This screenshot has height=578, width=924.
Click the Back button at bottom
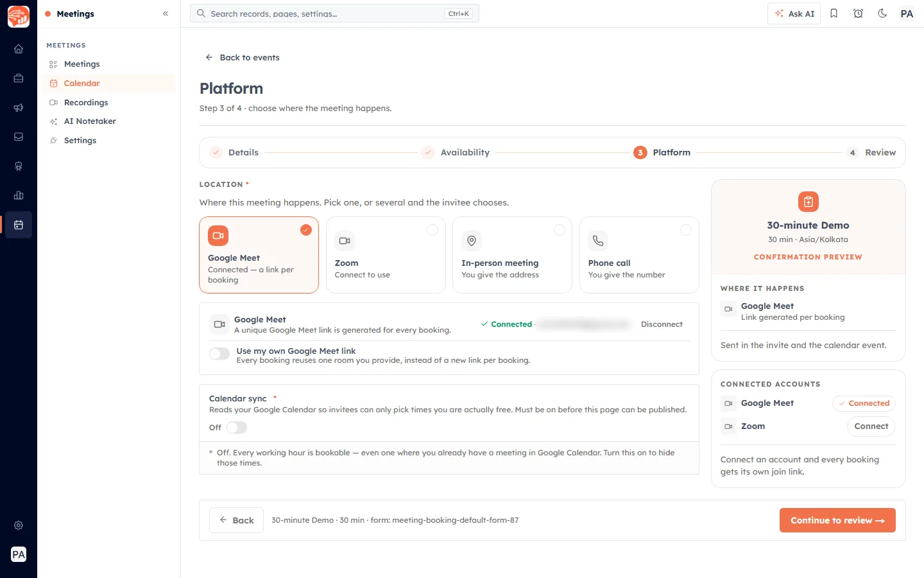pyautogui.click(x=236, y=520)
